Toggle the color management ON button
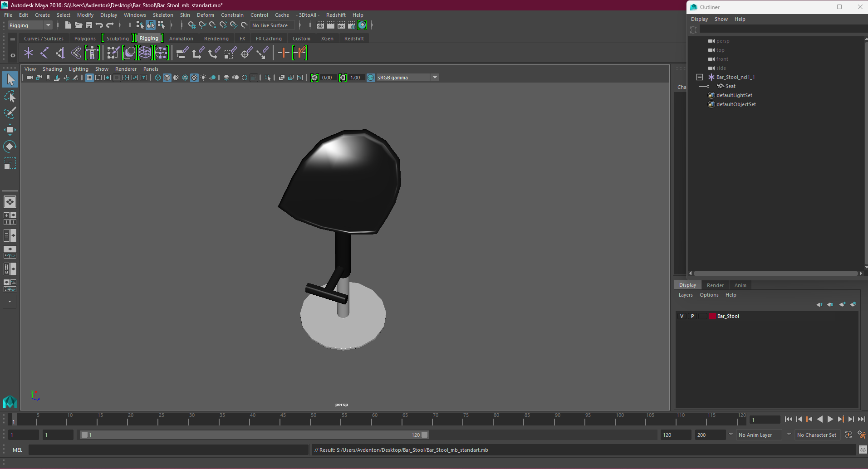The height and width of the screenshot is (469, 868). [371, 78]
